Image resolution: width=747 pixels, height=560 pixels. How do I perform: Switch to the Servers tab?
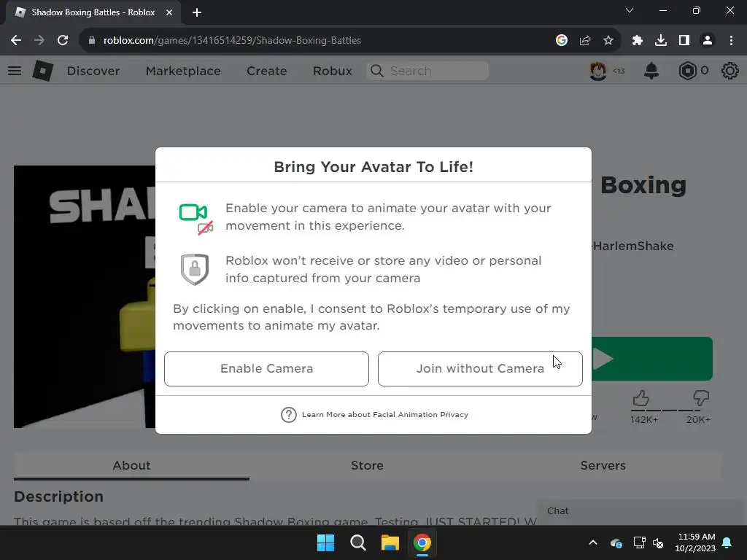coord(603,465)
